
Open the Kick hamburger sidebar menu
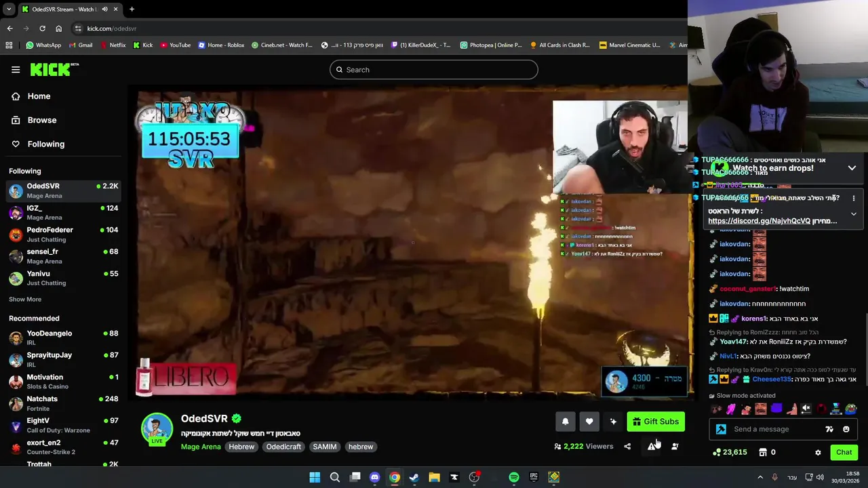[x=16, y=69]
